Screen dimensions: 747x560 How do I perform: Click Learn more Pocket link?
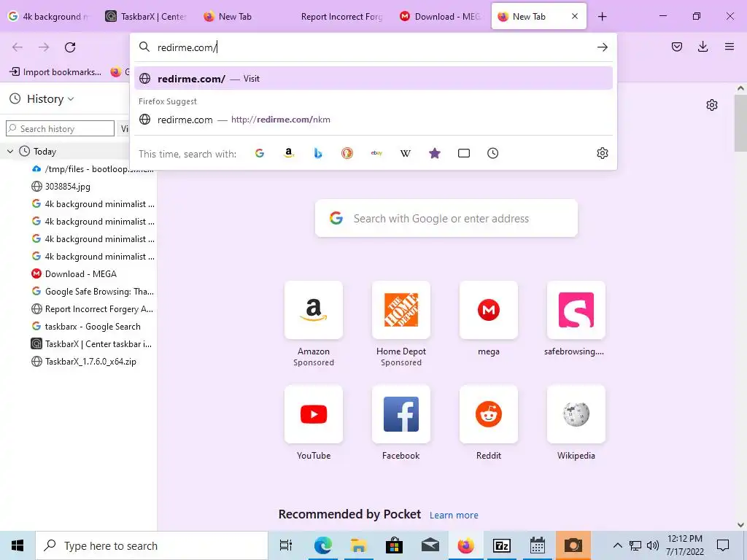[454, 516]
